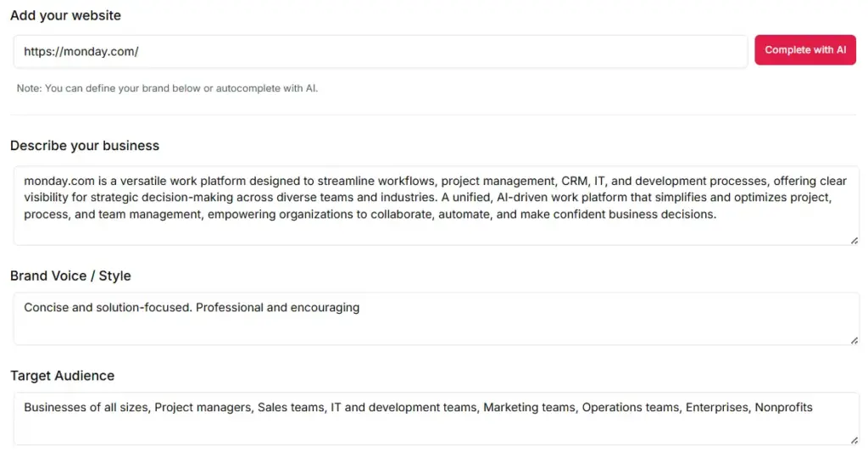Click the "Brand Voice / Style" label
This screenshot has height=452, width=868.
[x=70, y=276]
